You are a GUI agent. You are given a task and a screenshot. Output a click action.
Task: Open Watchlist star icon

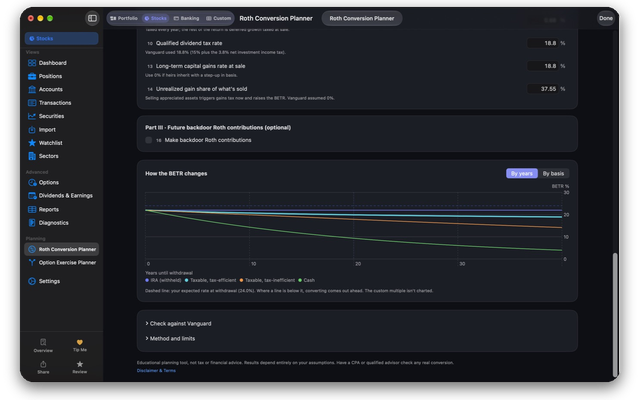32,143
